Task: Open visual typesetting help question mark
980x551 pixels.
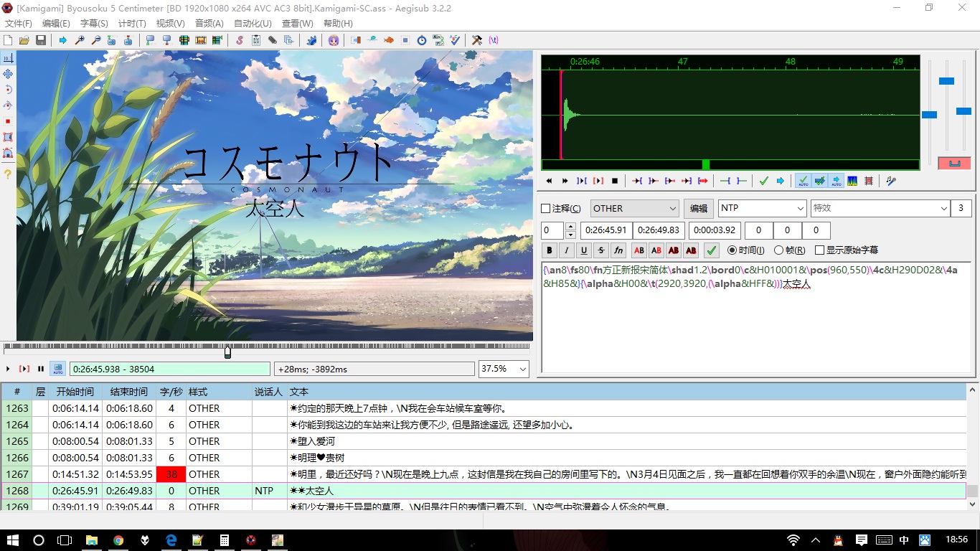Action: tap(8, 174)
